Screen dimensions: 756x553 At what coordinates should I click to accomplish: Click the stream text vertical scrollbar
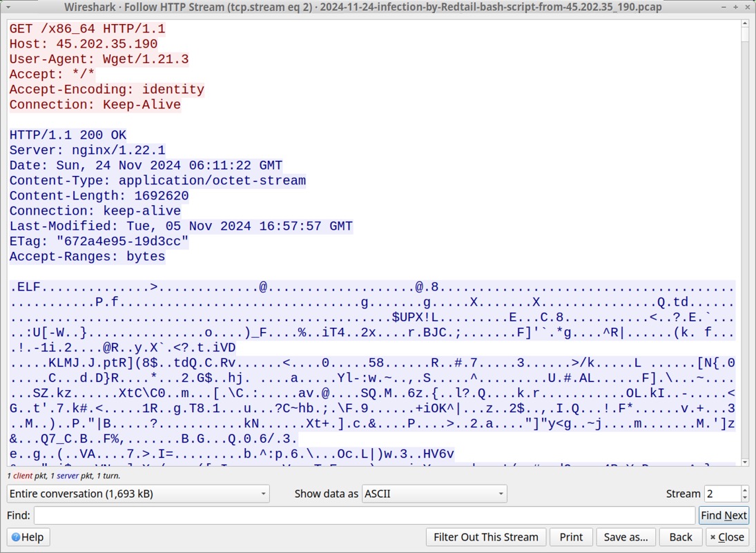pos(745,244)
